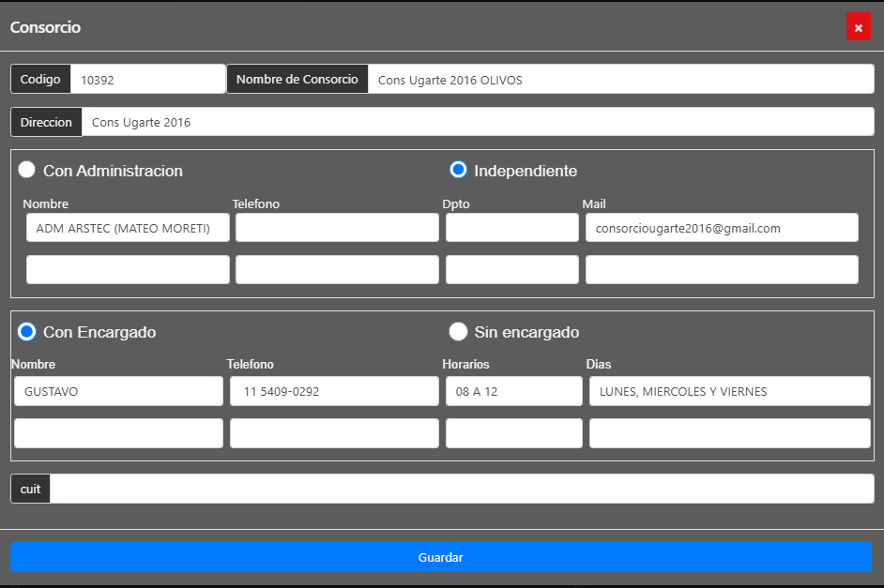884x588 pixels.
Task: Edit the Dias field LUNES, MIERCOLES Y VIERNES
Action: (729, 391)
